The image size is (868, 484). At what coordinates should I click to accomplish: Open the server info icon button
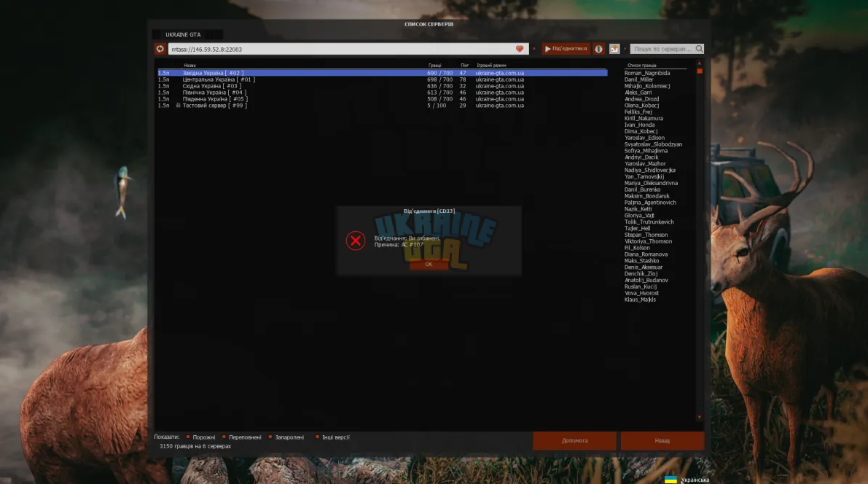(x=598, y=49)
